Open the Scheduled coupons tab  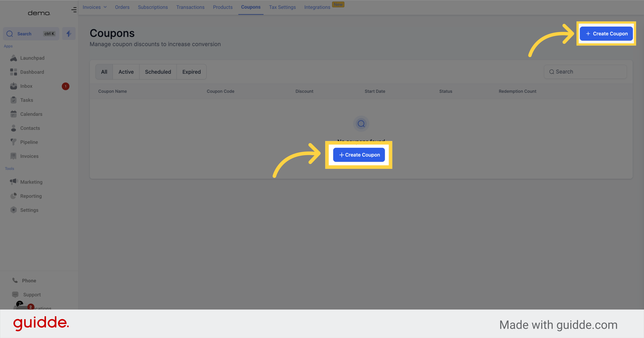click(158, 72)
